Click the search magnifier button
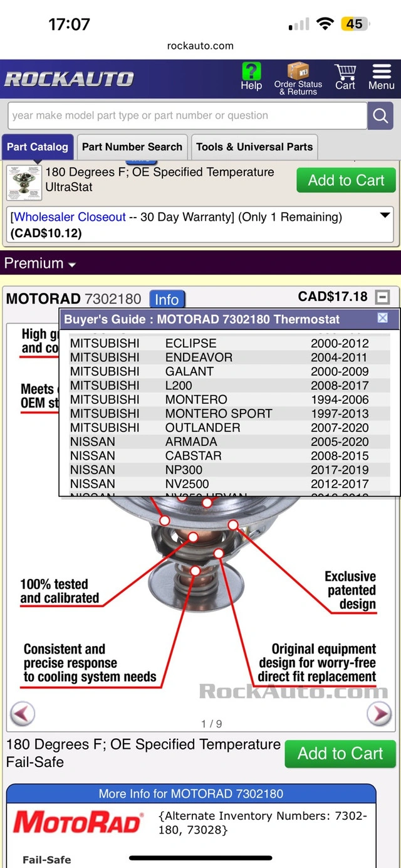 380,116
